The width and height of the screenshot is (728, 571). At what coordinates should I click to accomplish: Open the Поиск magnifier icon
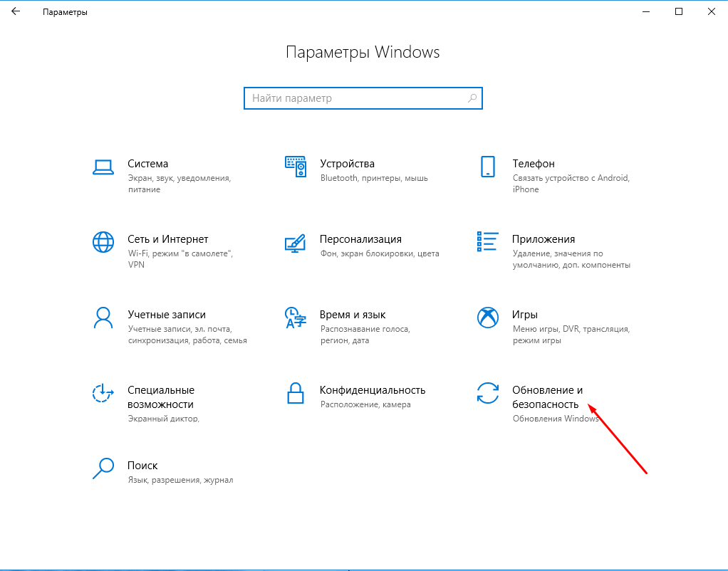[103, 468]
